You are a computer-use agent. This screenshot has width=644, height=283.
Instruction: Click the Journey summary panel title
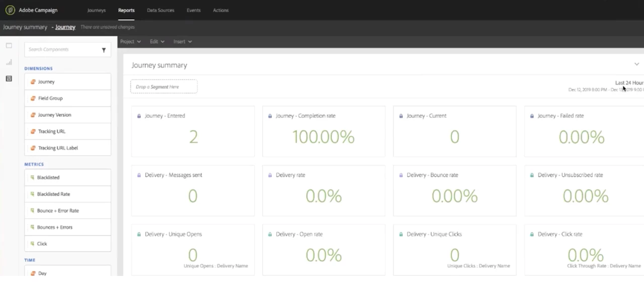[x=159, y=65]
